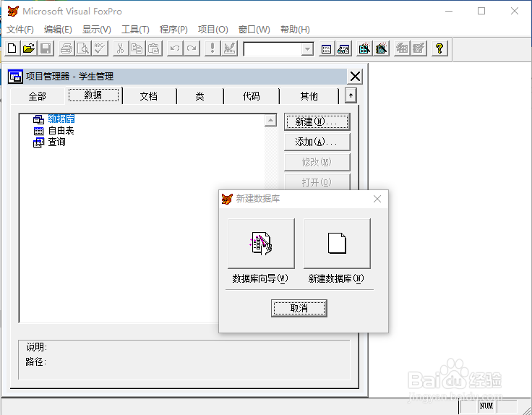
Task: Click the New file toolbar icon
Action: pos(12,48)
